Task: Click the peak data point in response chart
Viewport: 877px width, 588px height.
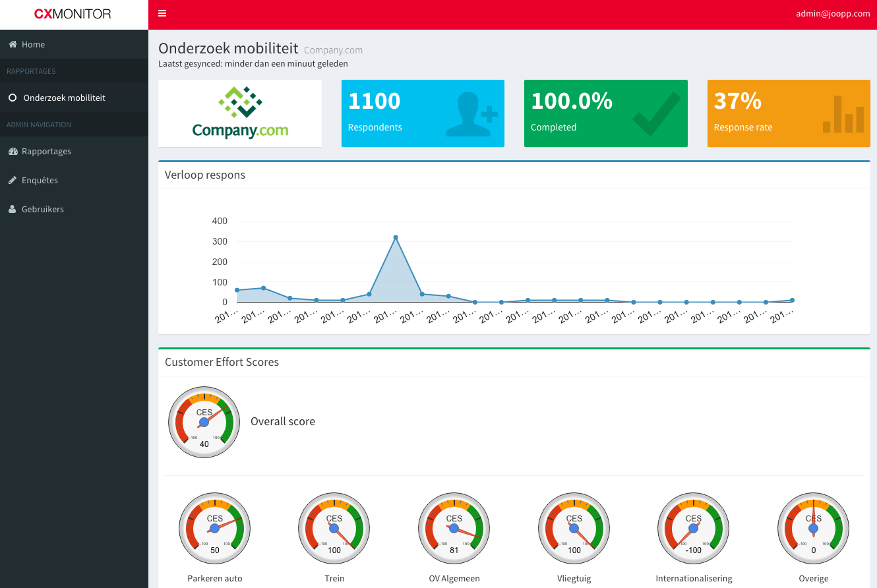Action: click(396, 237)
